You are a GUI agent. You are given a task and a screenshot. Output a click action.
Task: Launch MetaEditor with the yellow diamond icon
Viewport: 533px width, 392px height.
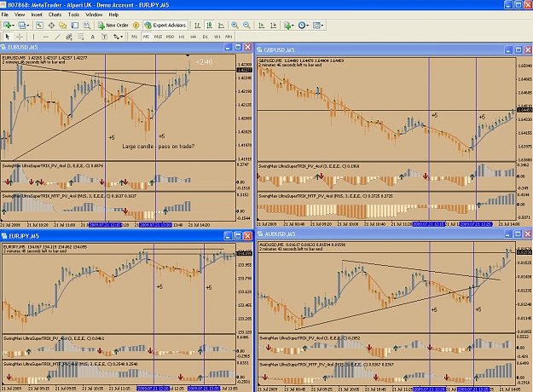coord(136,25)
